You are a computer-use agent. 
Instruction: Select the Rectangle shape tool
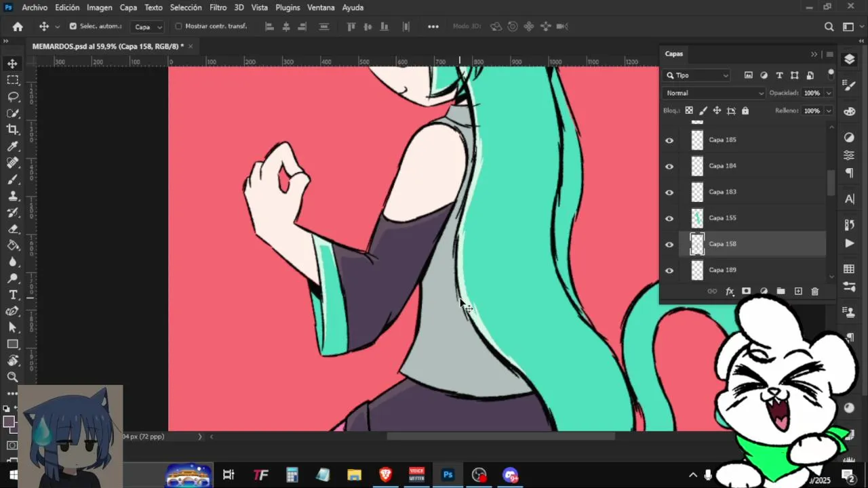(12, 344)
